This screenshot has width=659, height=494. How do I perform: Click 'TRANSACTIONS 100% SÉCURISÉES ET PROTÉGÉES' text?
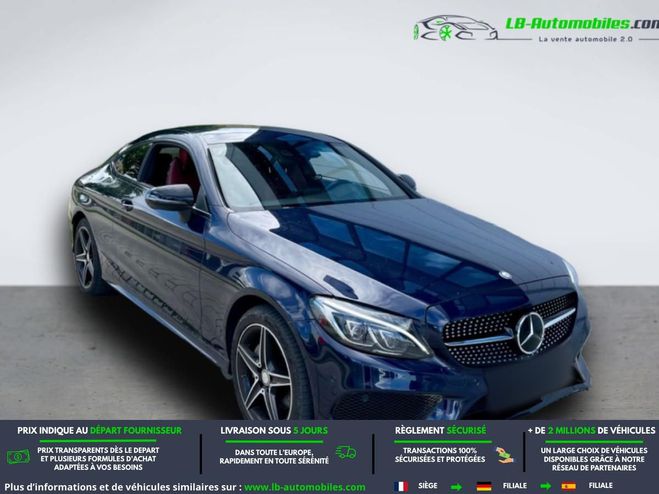coord(440,455)
